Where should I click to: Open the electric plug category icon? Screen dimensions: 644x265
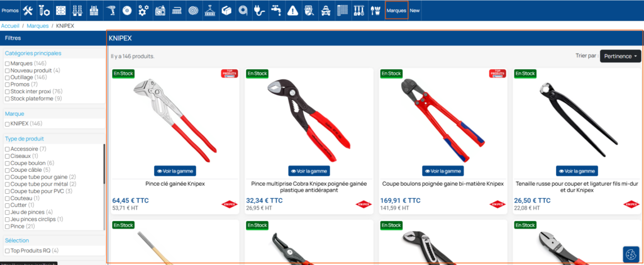[x=259, y=11]
